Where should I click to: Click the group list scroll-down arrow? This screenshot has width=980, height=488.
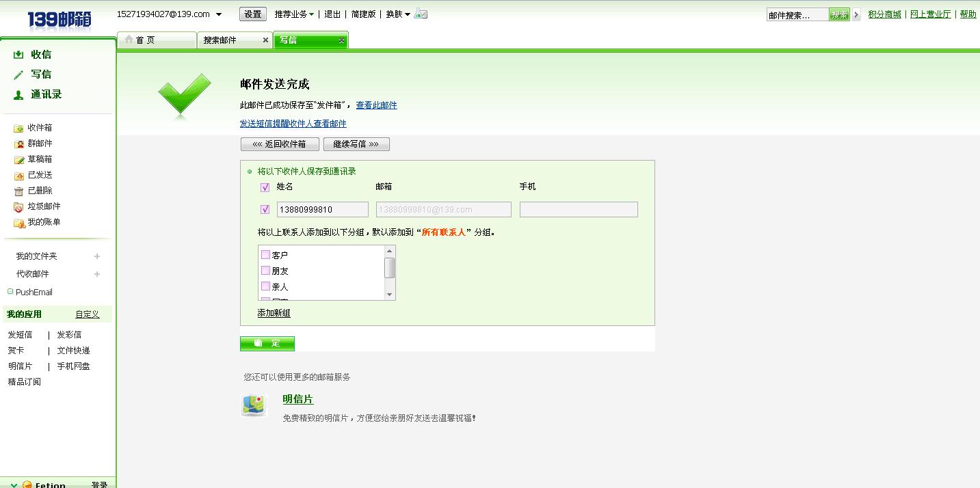(x=390, y=295)
